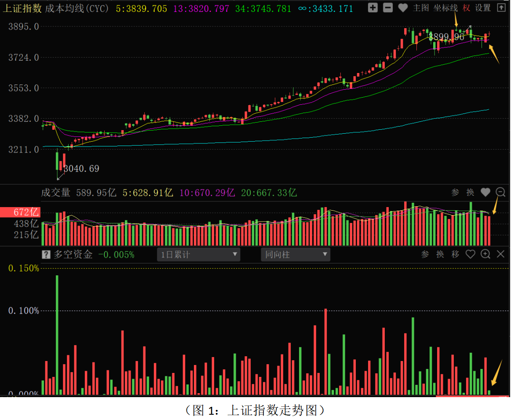511x420 pixels.
Task: Click the 成交量 indicator label
Action: pos(56,193)
